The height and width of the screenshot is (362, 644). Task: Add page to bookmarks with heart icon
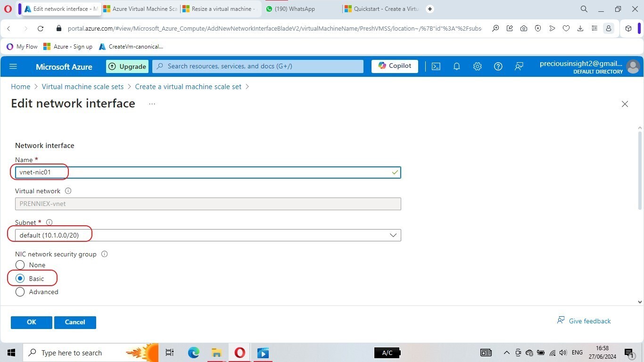(566, 28)
